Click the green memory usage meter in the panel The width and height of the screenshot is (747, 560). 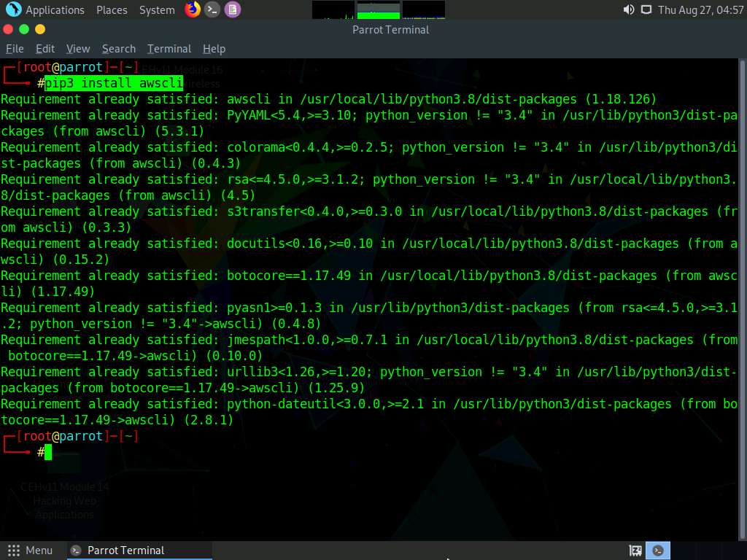pos(378,9)
